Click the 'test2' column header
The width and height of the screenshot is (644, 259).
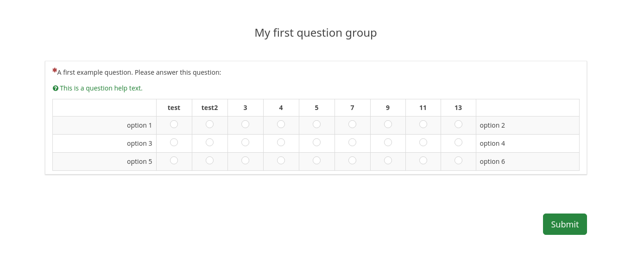click(x=209, y=108)
